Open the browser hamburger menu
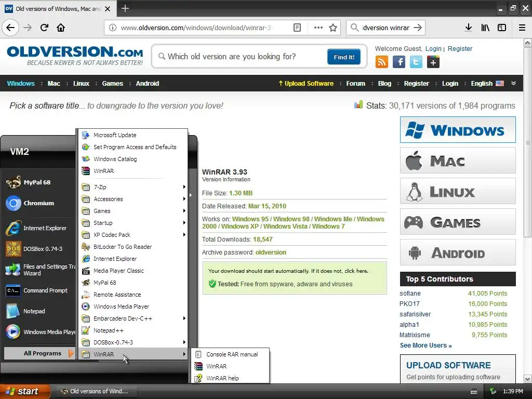Image resolution: width=532 pixels, height=399 pixels. coord(522,28)
